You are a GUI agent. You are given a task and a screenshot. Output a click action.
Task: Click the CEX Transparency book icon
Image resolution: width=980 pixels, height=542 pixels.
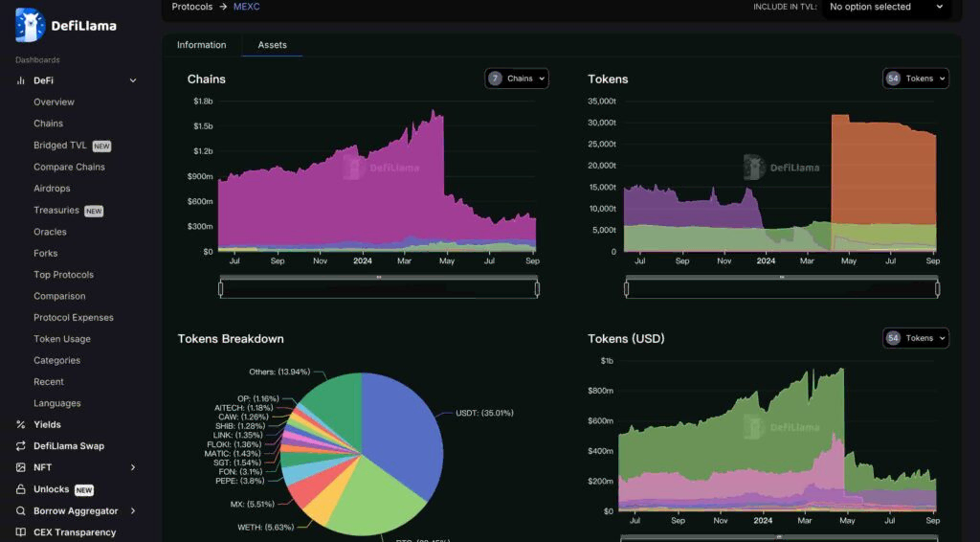(21, 532)
